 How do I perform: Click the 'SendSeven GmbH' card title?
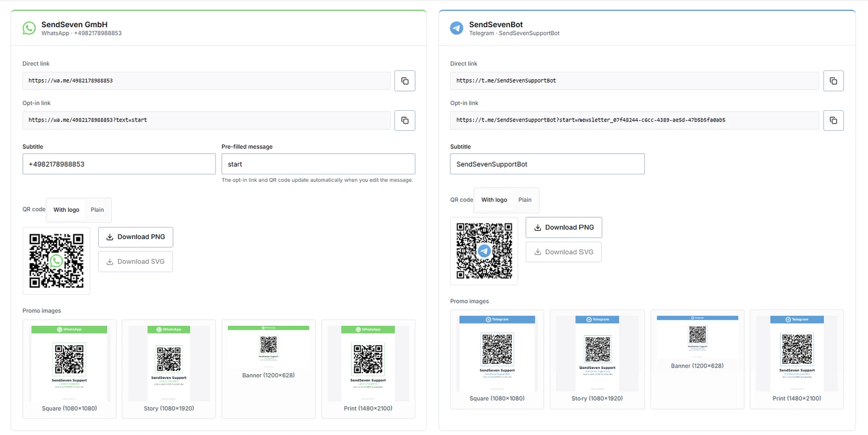coord(74,24)
